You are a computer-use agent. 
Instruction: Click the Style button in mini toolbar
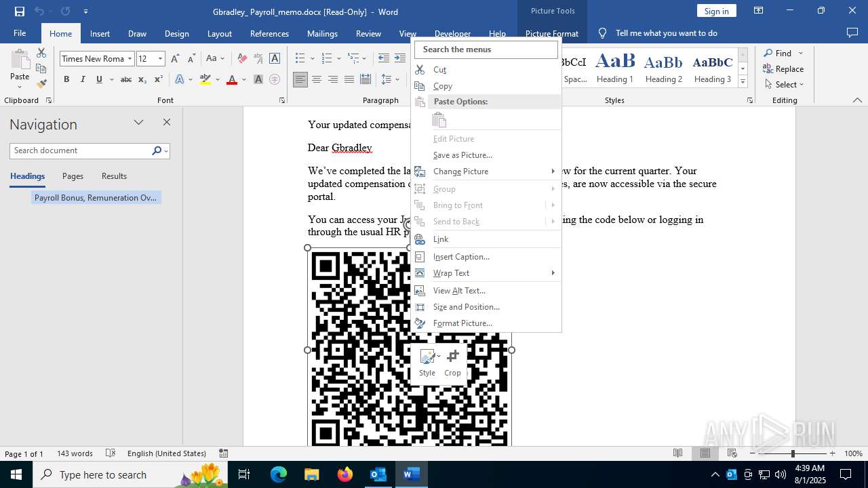(x=428, y=363)
